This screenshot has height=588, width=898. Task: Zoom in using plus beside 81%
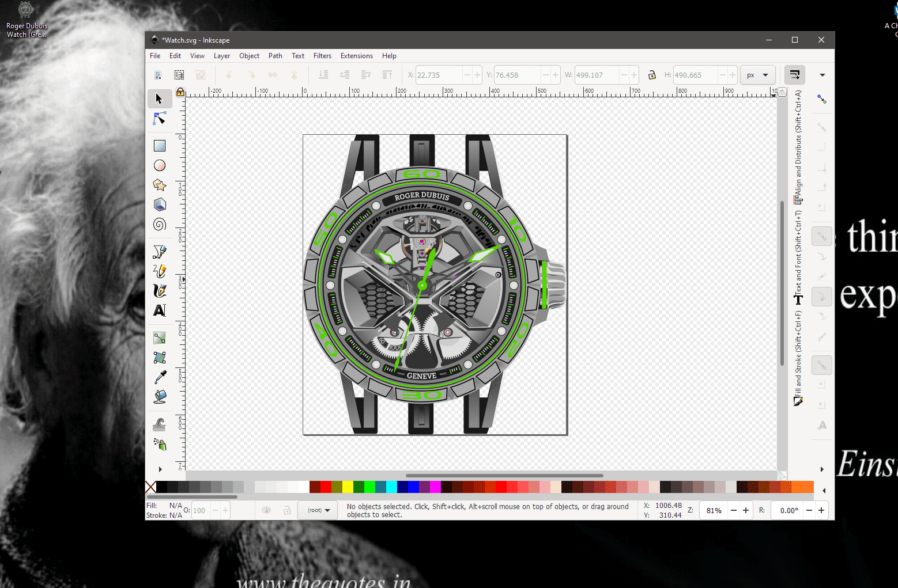tap(746, 510)
